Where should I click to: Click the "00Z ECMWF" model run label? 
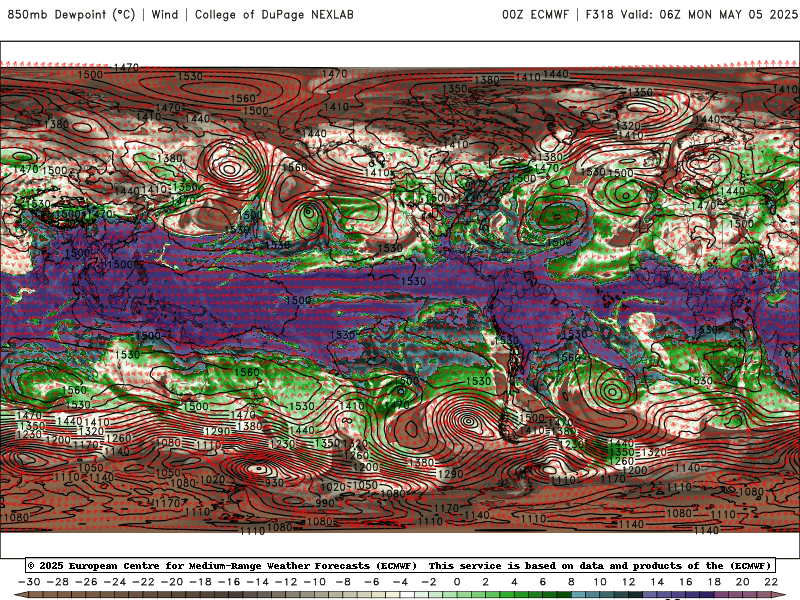[535, 14]
